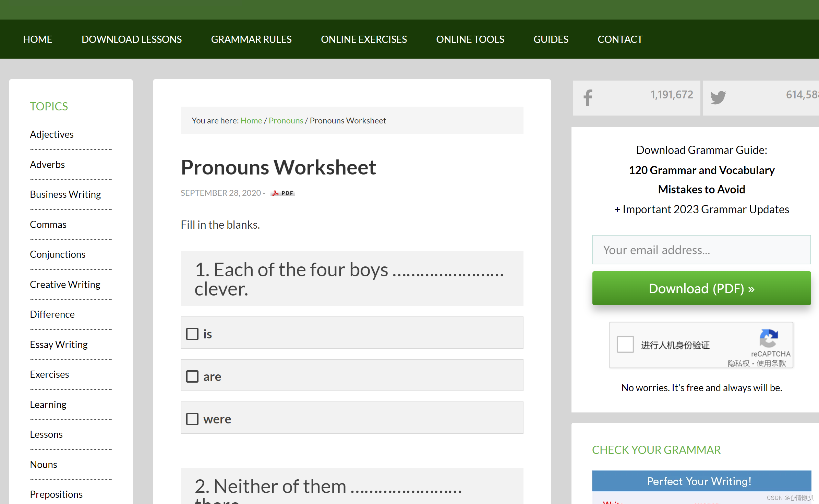Open the Online Exercises menu
Viewport: 819px width, 504px height.
[x=364, y=39]
